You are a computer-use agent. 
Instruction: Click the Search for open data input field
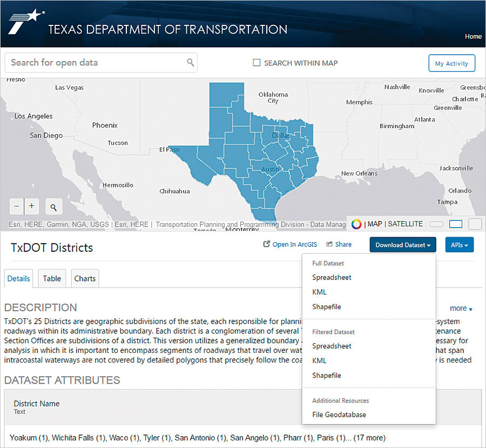[92, 63]
